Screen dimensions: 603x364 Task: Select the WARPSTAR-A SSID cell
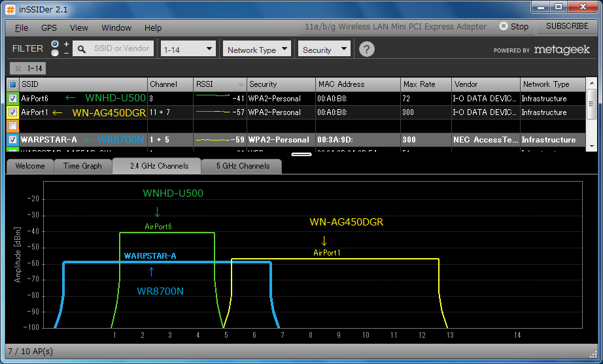[84, 140]
